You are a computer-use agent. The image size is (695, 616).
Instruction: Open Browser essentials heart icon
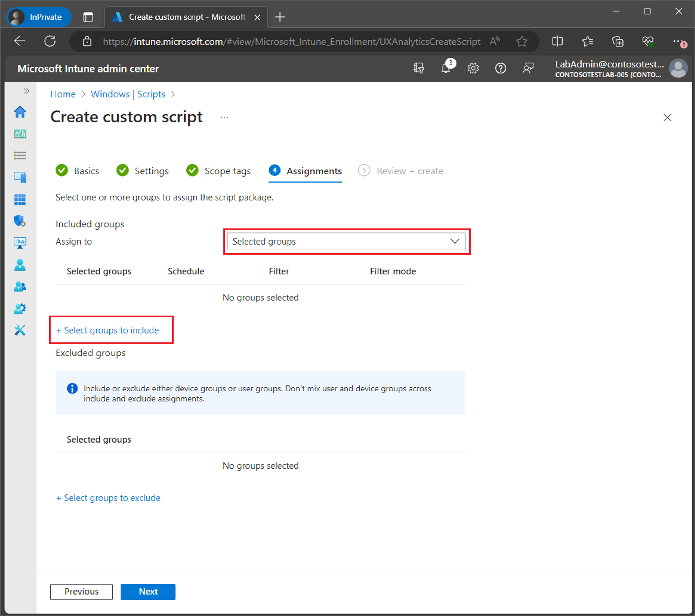647,41
